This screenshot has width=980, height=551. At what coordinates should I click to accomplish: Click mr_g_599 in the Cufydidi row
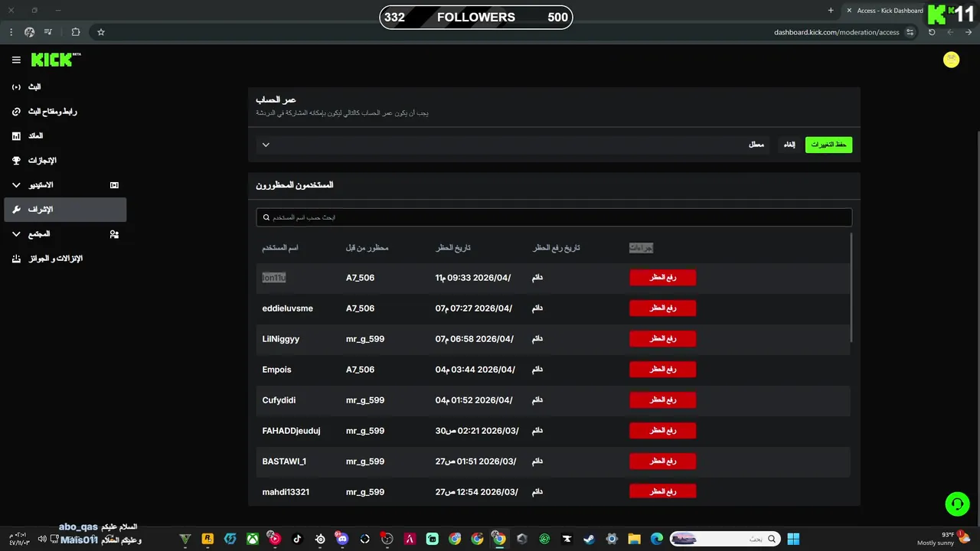365,400
